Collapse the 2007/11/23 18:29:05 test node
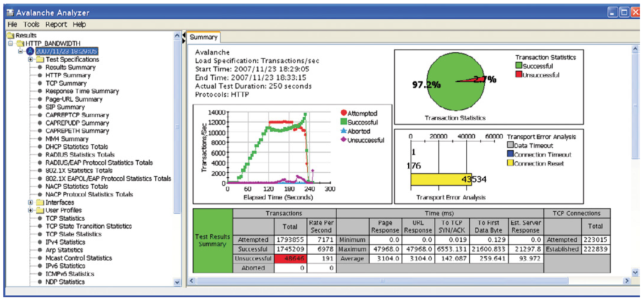 pyautogui.click(x=21, y=51)
